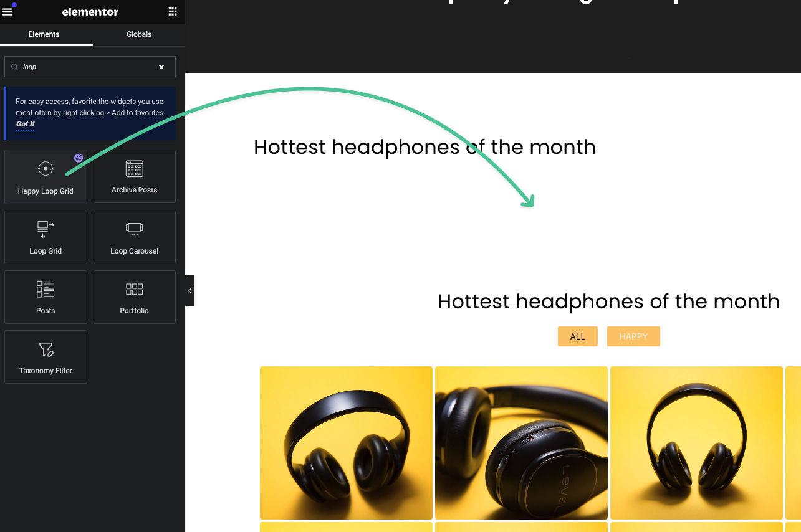Select the Posts widget
The image size is (801, 532).
[46, 297]
